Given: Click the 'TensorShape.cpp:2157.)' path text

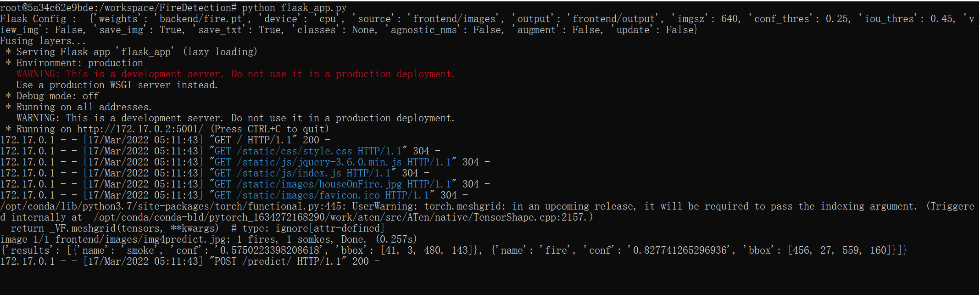Looking at the screenshot, I should (x=533, y=217).
